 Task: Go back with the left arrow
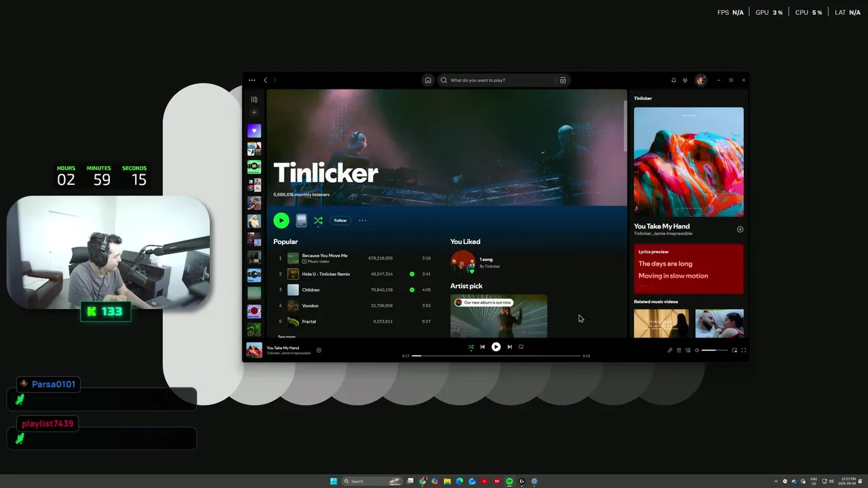click(265, 80)
